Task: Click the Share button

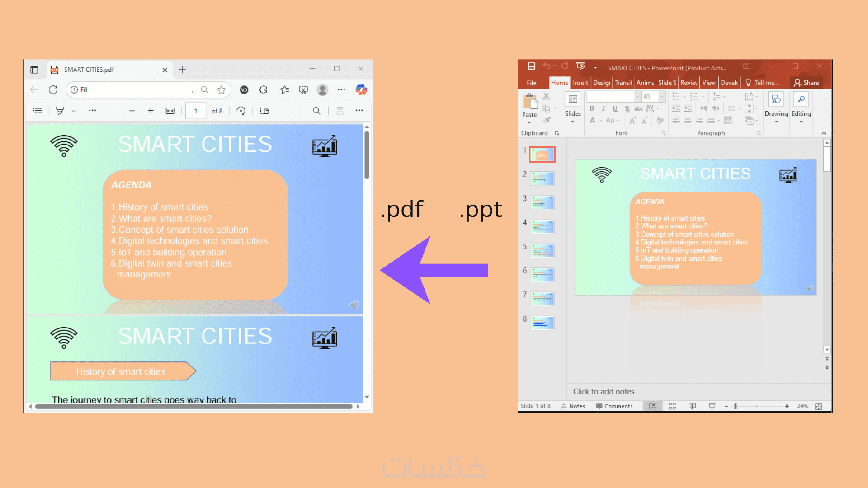Action: click(x=807, y=83)
